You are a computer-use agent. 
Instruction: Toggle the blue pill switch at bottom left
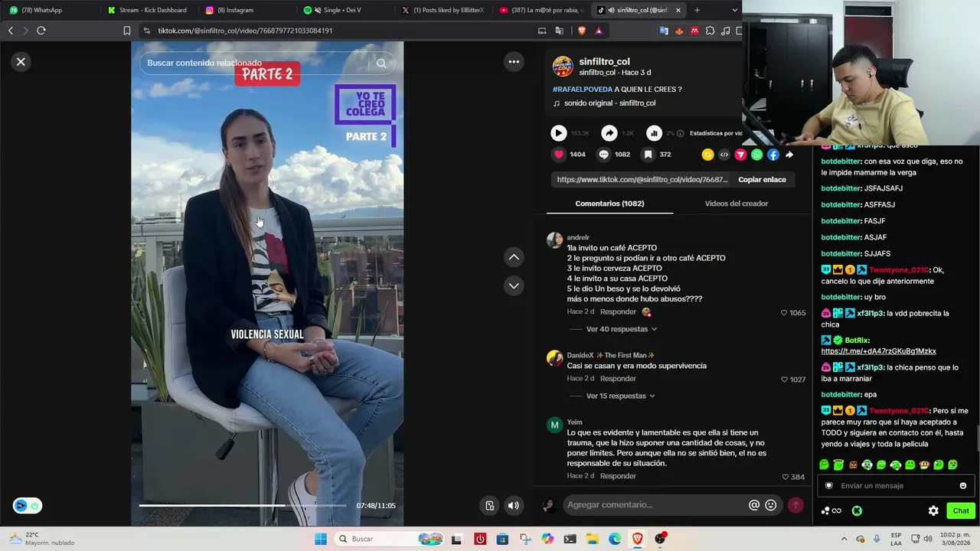click(x=28, y=506)
